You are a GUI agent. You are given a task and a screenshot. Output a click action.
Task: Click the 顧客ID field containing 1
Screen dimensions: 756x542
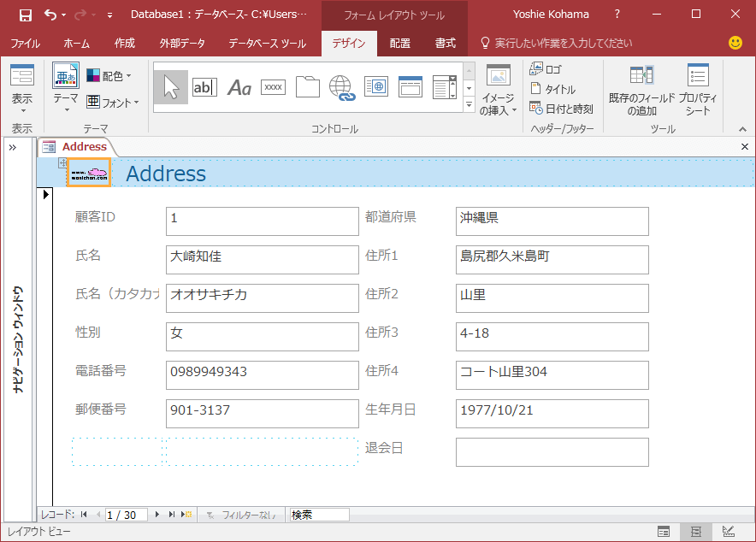coord(263,221)
